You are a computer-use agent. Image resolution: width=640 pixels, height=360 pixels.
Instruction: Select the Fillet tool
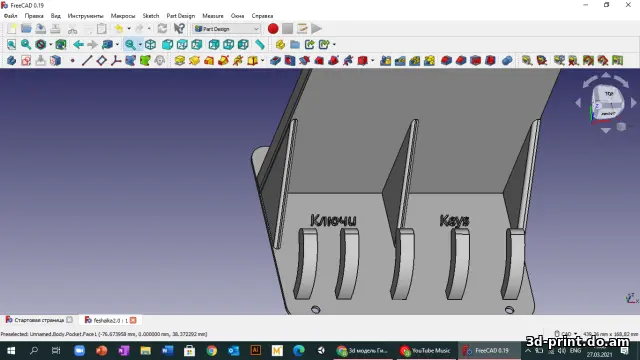[446, 61]
